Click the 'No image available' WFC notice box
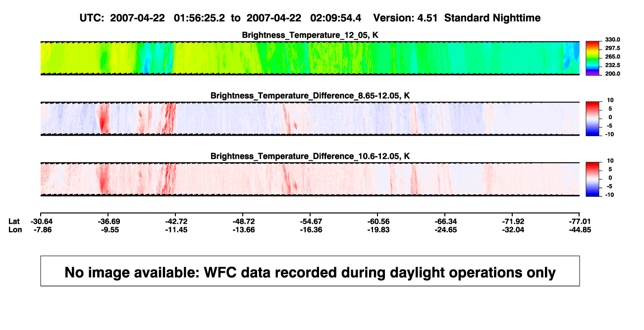The height and width of the screenshot is (330, 644). (310, 271)
